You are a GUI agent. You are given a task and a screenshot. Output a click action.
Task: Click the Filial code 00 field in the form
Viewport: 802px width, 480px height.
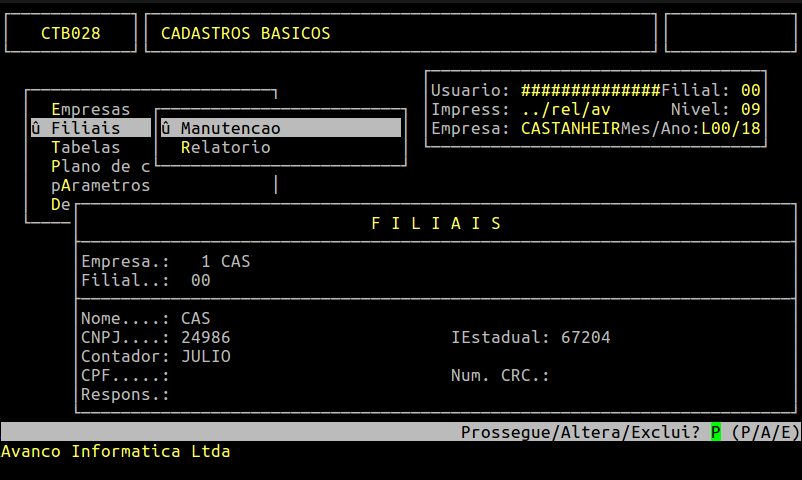[x=200, y=281]
